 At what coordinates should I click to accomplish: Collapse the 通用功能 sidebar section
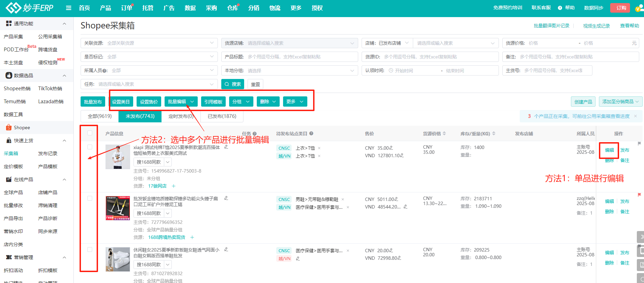point(64,24)
